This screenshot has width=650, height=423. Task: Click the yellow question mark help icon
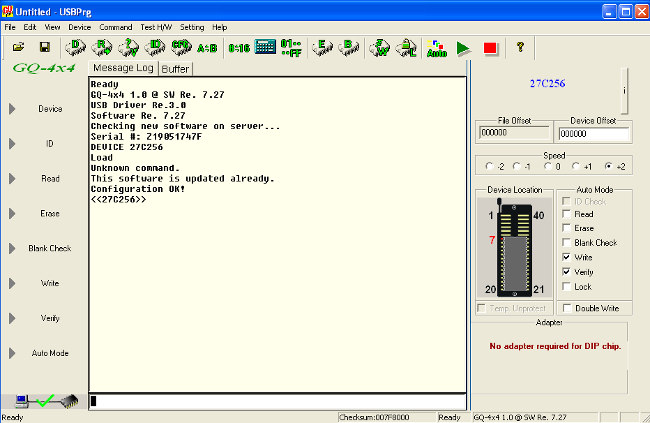coord(520,47)
